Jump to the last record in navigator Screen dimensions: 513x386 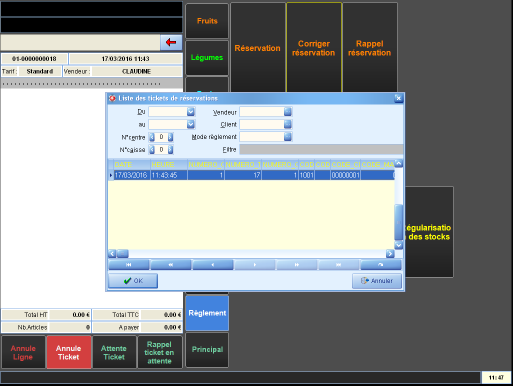point(339,265)
